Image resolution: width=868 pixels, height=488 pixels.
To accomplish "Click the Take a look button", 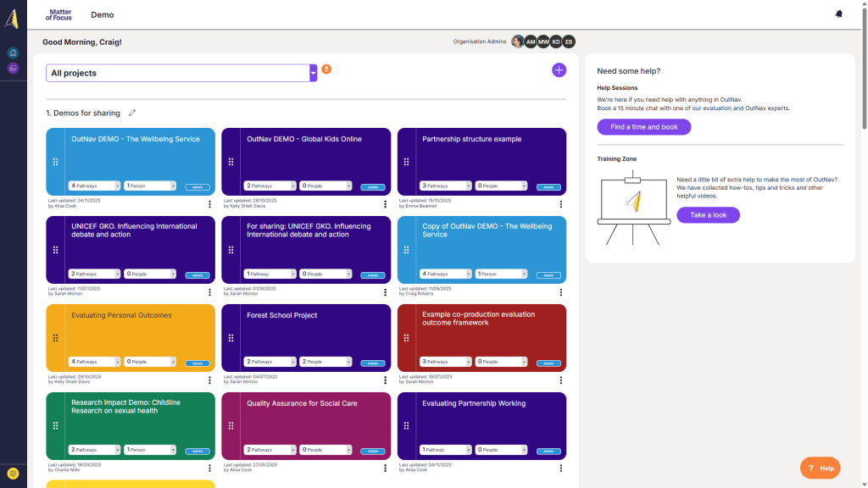I will (708, 215).
